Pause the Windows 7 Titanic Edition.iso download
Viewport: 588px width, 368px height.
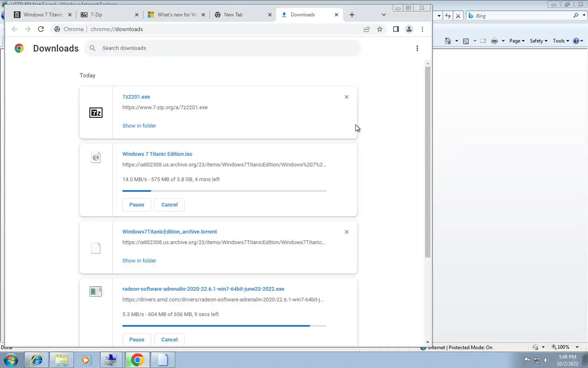[x=137, y=205]
